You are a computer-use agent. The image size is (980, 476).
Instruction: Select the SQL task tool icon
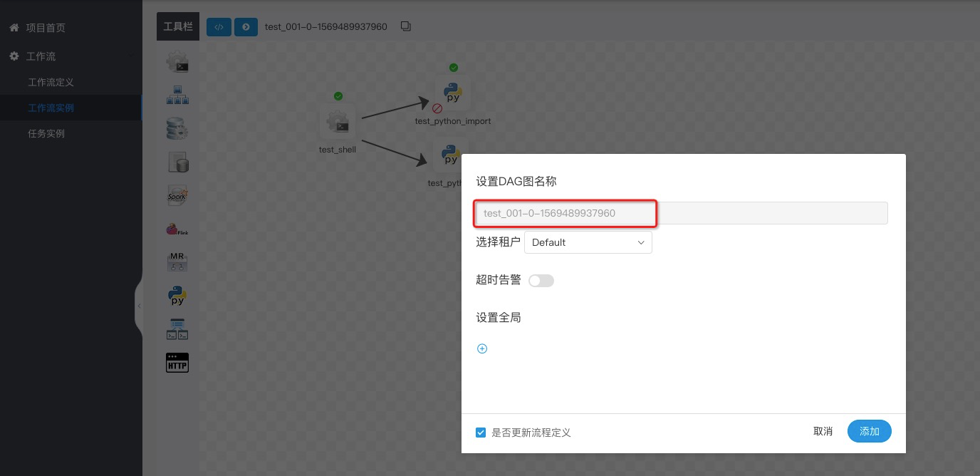tap(177, 162)
